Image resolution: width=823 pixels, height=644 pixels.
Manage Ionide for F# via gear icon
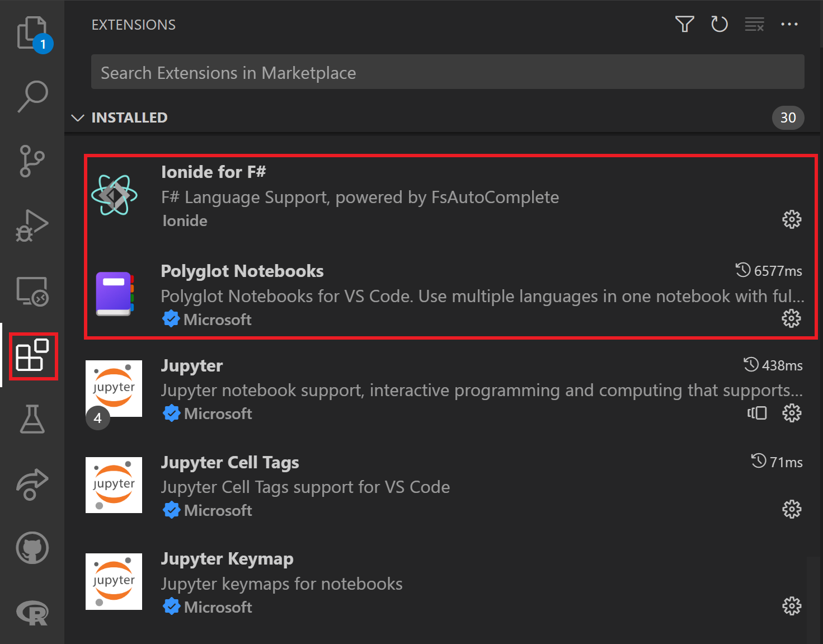pos(792,219)
